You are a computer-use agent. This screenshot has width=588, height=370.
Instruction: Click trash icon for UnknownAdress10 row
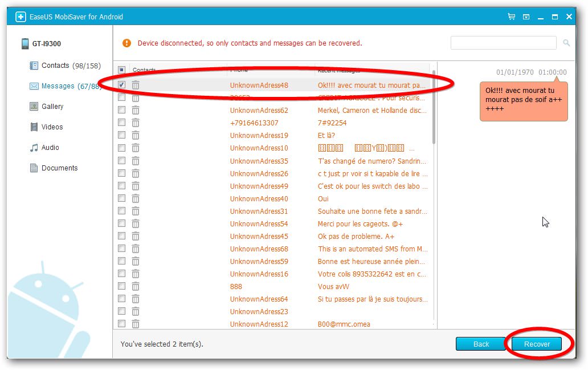[136, 148]
